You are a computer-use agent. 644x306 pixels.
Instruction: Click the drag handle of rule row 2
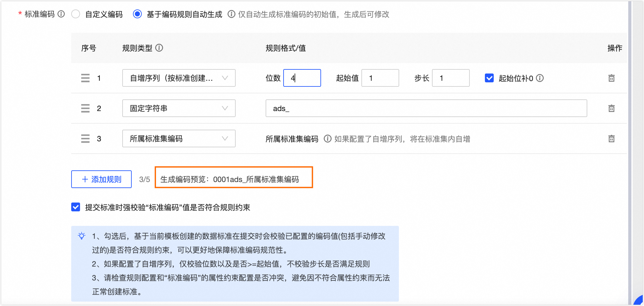tap(85, 108)
